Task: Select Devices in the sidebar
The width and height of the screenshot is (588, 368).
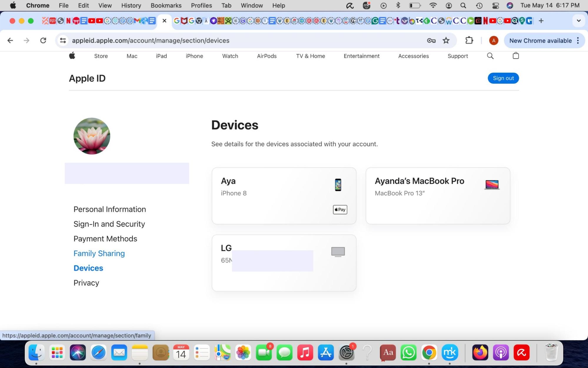Action: point(88,268)
